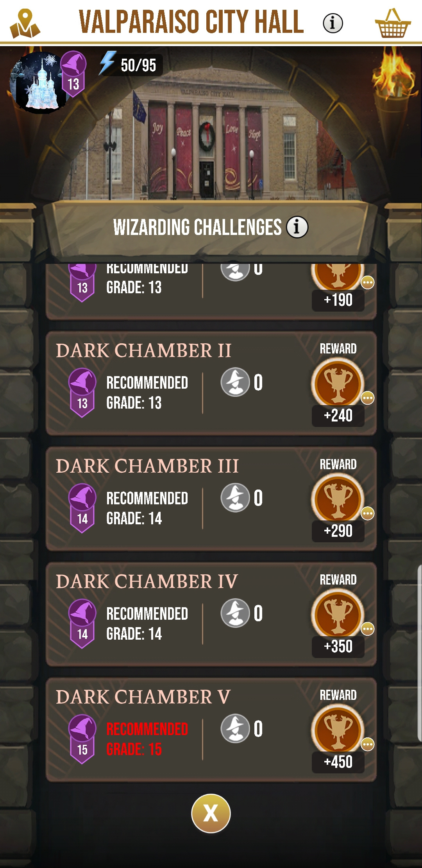This screenshot has height=868, width=422.
Task: Expand reward details for Dark Chamber IV
Action: coord(367,629)
